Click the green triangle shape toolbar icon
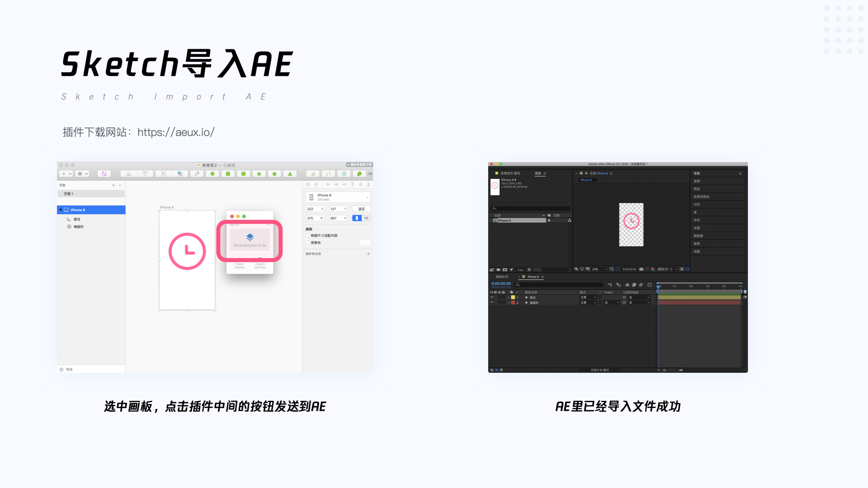 coord(290,174)
